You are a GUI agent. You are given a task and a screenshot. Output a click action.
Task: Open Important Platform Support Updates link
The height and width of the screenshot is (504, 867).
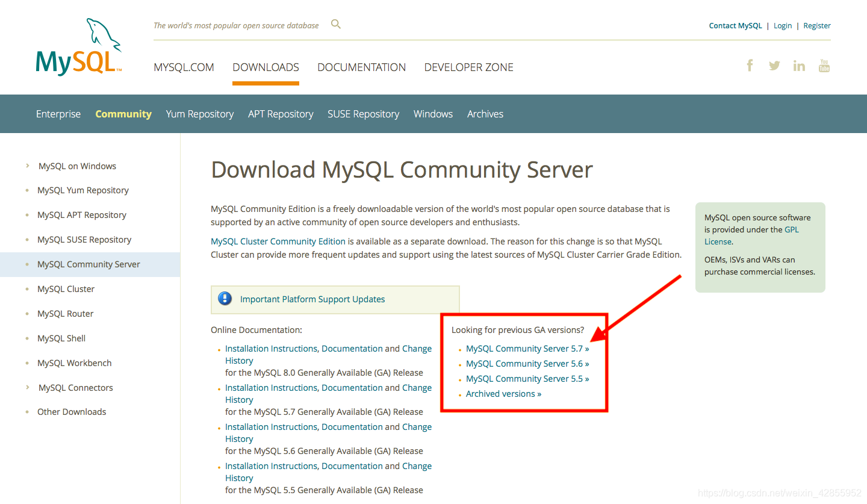[312, 299]
